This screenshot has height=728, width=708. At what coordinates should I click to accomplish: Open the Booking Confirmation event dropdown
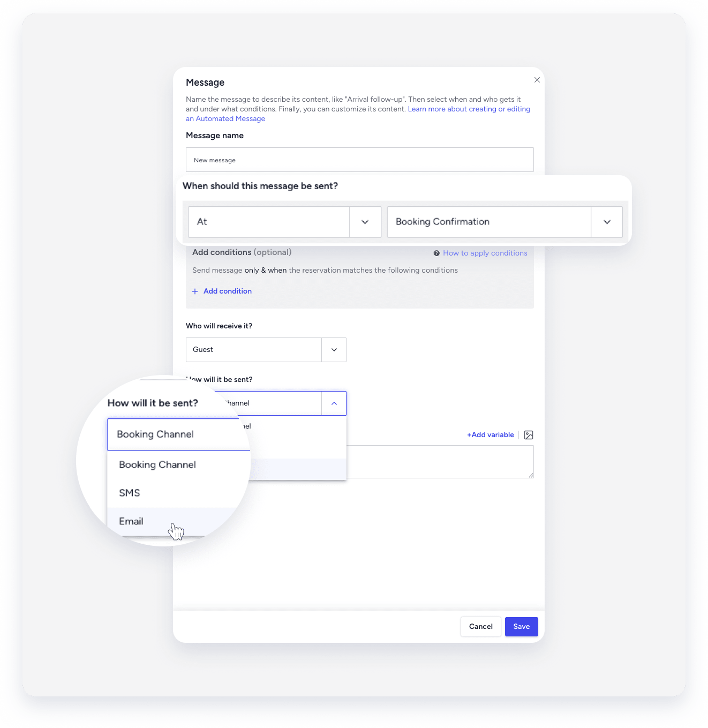[606, 222]
